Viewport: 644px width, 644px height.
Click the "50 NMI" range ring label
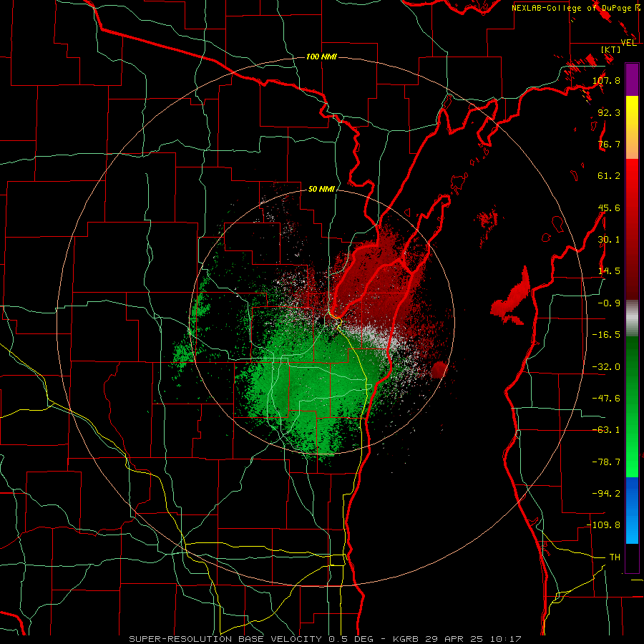click(321, 190)
